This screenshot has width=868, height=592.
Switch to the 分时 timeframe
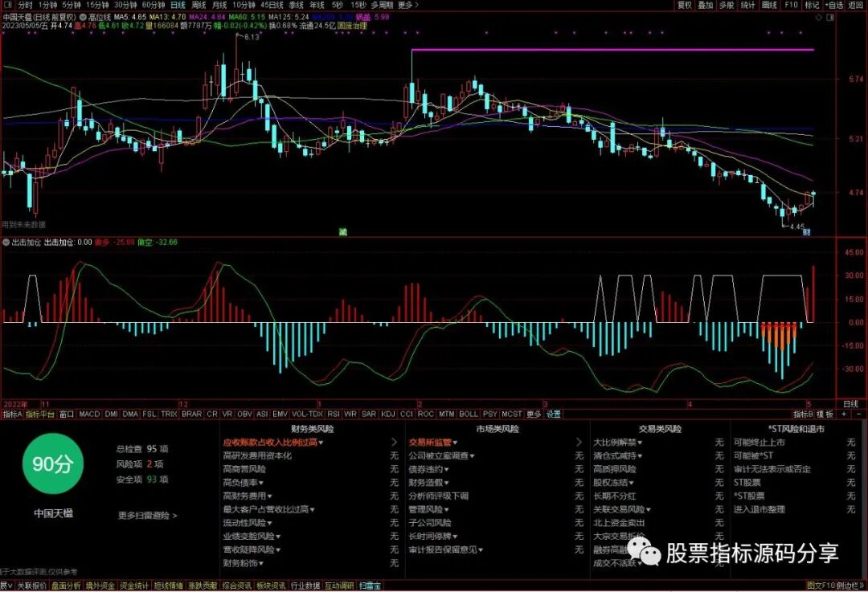coord(26,5)
